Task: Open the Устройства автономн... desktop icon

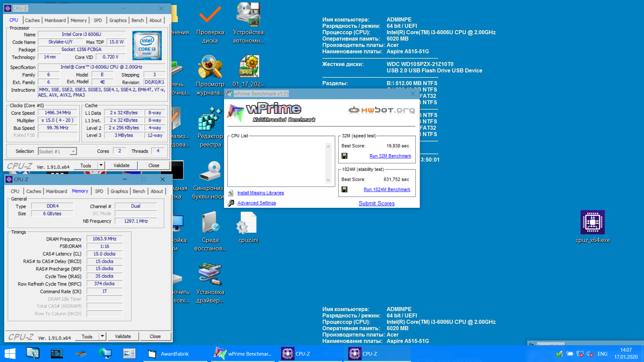Action: [x=248, y=23]
